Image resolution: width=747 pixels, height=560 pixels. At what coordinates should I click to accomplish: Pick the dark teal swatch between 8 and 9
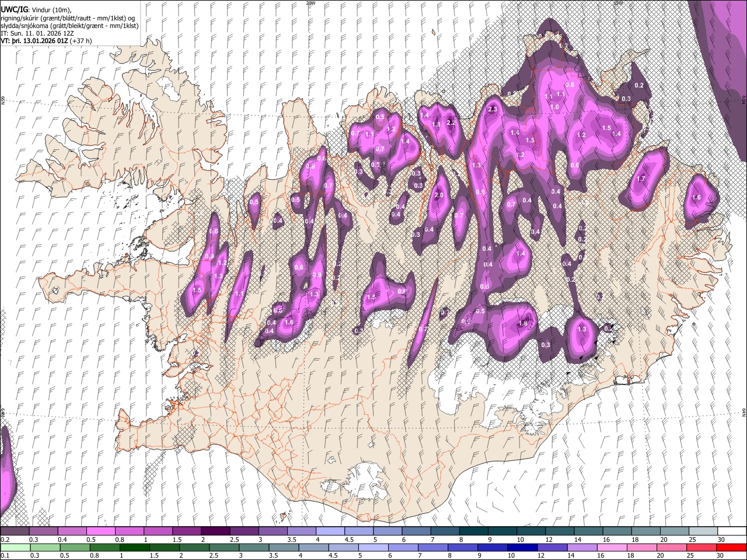(x=474, y=531)
